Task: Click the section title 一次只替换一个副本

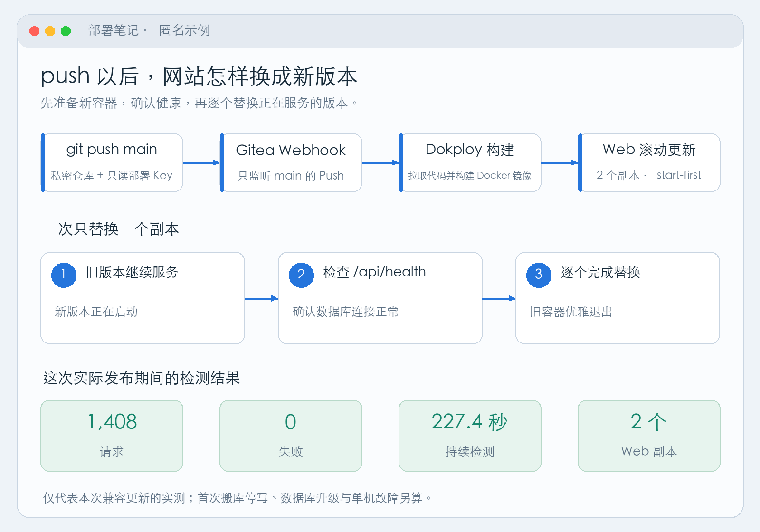Action: click(111, 229)
